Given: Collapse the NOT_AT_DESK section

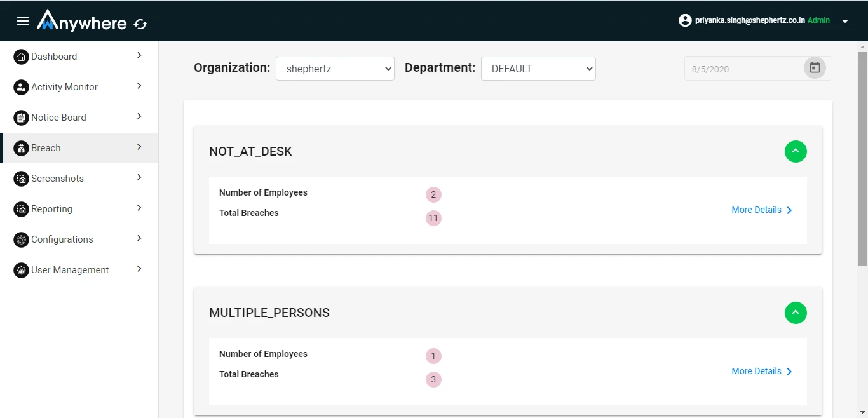Looking at the screenshot, I should tap(796, 151).
